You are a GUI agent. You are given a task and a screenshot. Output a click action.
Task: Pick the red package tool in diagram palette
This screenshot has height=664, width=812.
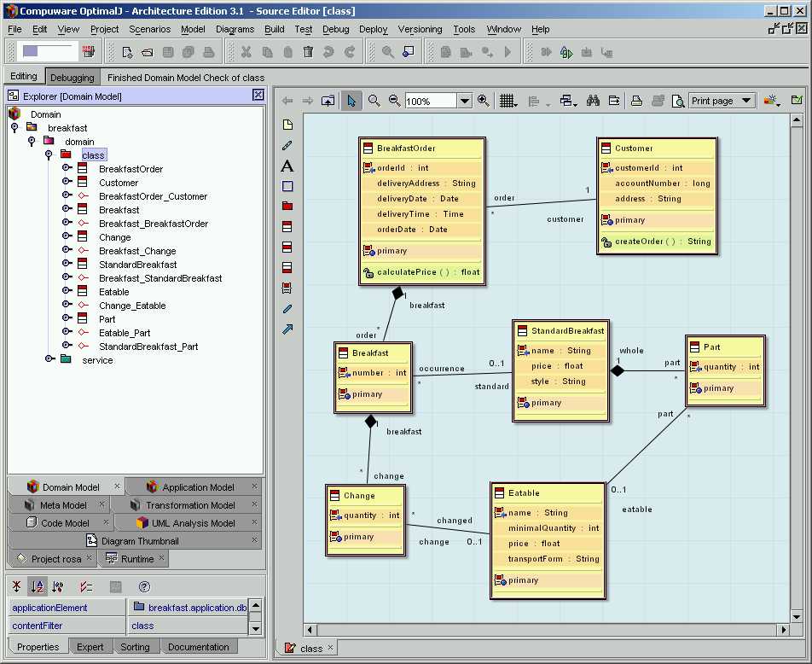click(287, 206)
